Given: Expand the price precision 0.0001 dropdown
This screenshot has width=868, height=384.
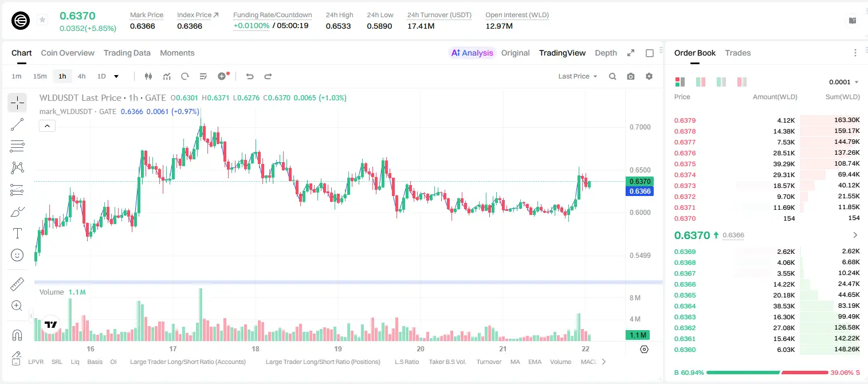Looking at the screenshot, I should [843, 82].
